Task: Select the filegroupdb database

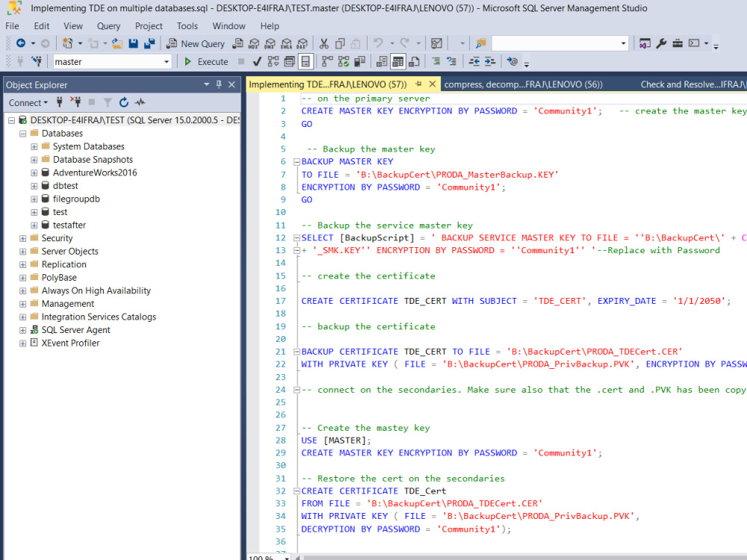Action: click(76, 199)
